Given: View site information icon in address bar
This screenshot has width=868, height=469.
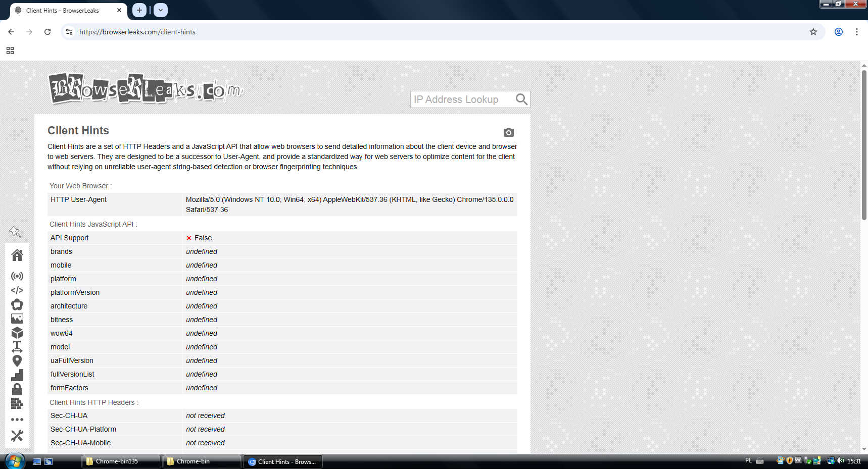Looking at the screenshot, I should tap(69, 32).
